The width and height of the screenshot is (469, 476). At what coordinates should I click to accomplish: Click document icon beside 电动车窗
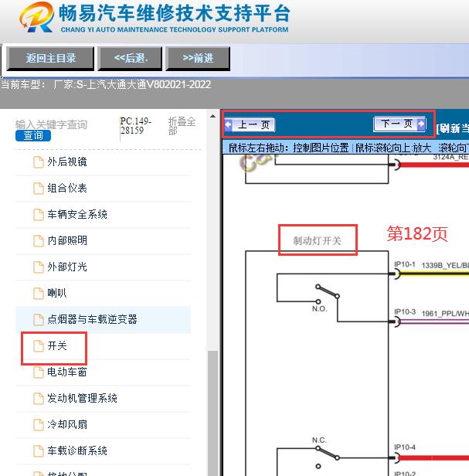tap(39, 372)
